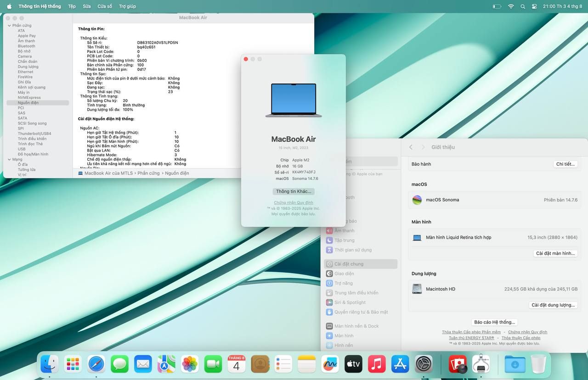Screen dimensions: 588x380
Task: Open the Trash in the Dock
Action: 538,364
